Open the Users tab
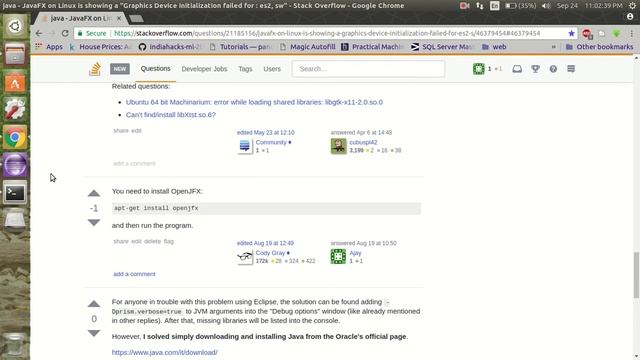 pyautogui.click(x=272, y=69)
